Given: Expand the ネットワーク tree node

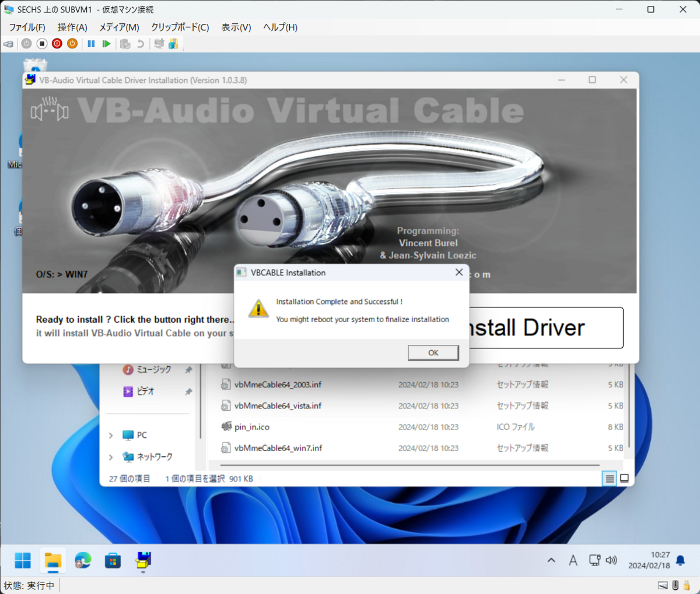Looking at the screenshot, I should tap(111, 457).
